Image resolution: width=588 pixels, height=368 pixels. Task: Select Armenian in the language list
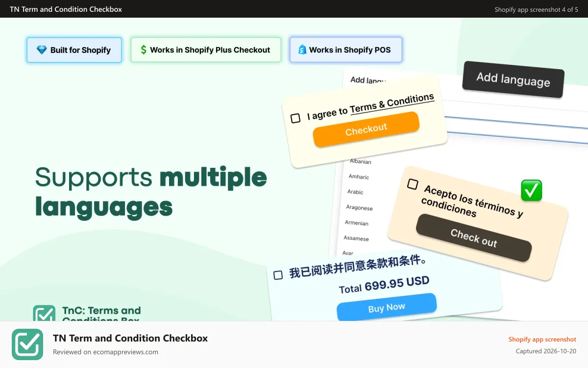coord(356,223)
